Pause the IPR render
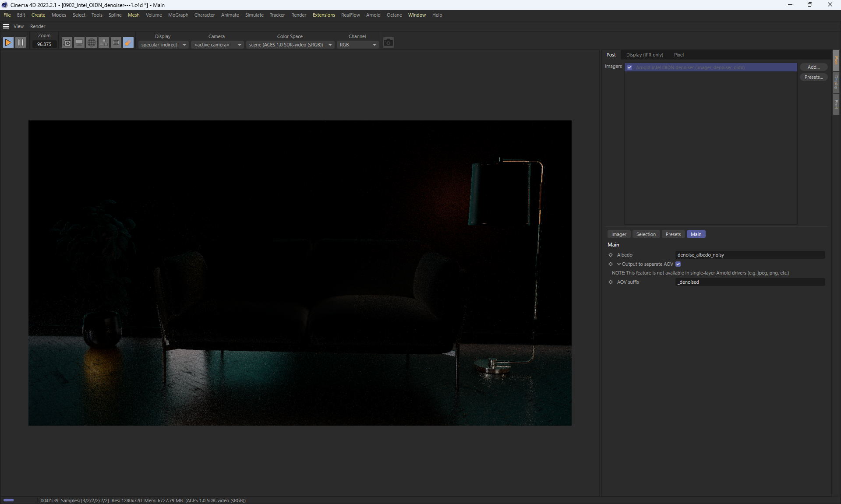The width and height of the screenshot is (841, 504). pos(21,42)
